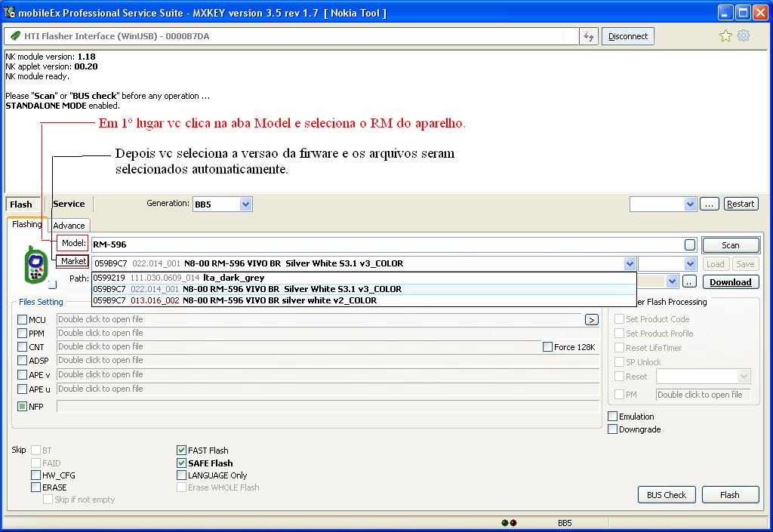The height and width of the screenshot is (532, 773).
Task: Click the HTI Flasher Interface connection field
Action: [291, 36]
